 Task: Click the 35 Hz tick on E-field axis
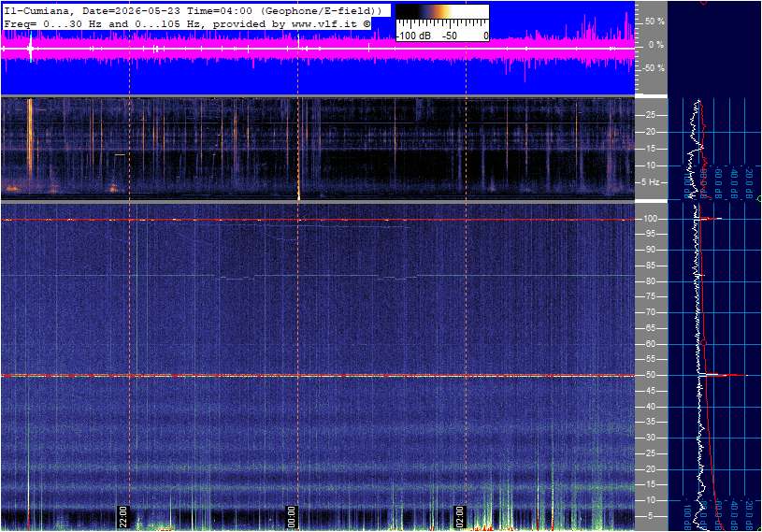click(650, 423)
